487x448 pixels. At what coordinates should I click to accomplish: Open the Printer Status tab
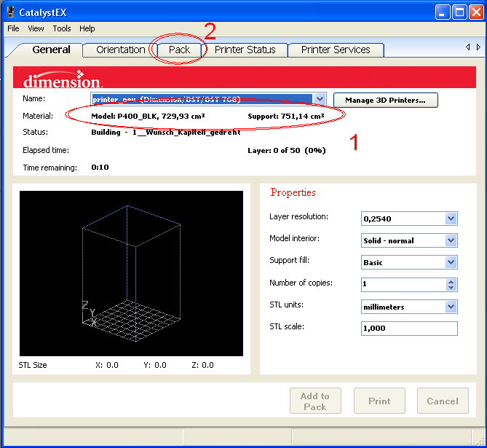click(x=245, y=50)
